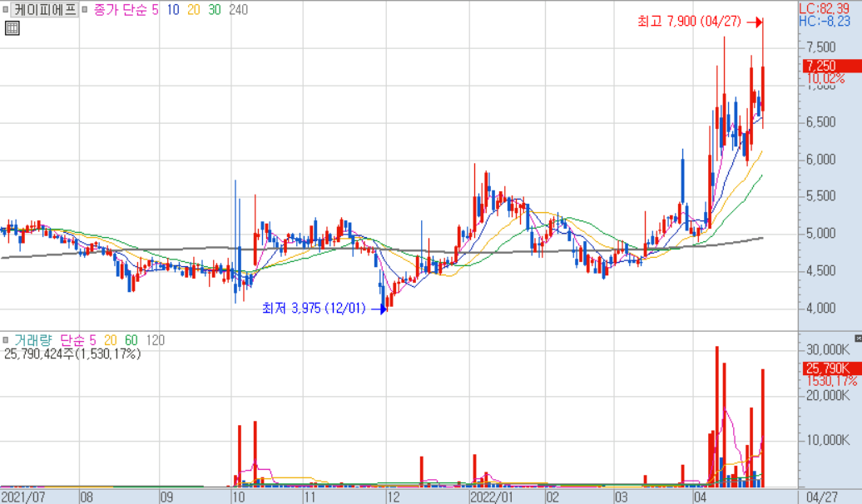Select the blue 10-day MA label
The height and width of the screenshot is (504, 862).
173,10
